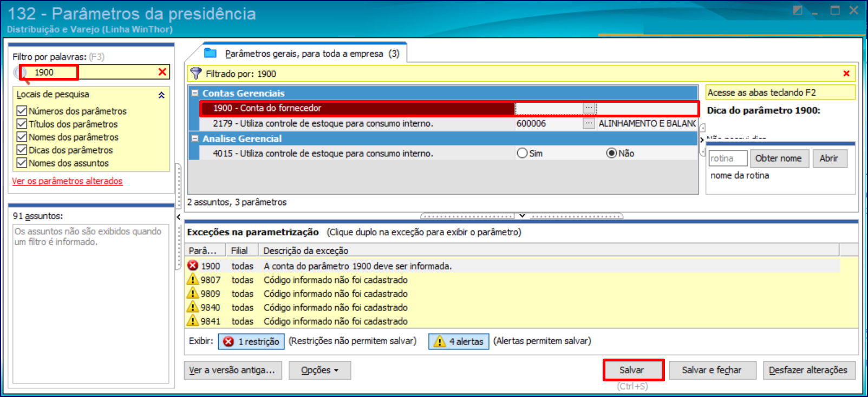The width and height of the screenshot is (868, 397).
Task: Clear the word filter with red X
Action: point(162,72)
